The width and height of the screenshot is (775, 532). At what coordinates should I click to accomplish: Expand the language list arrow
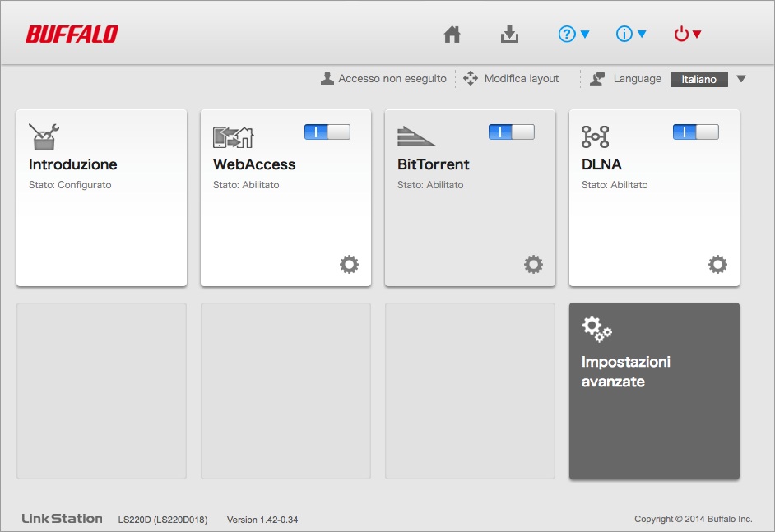click(741, 79)
